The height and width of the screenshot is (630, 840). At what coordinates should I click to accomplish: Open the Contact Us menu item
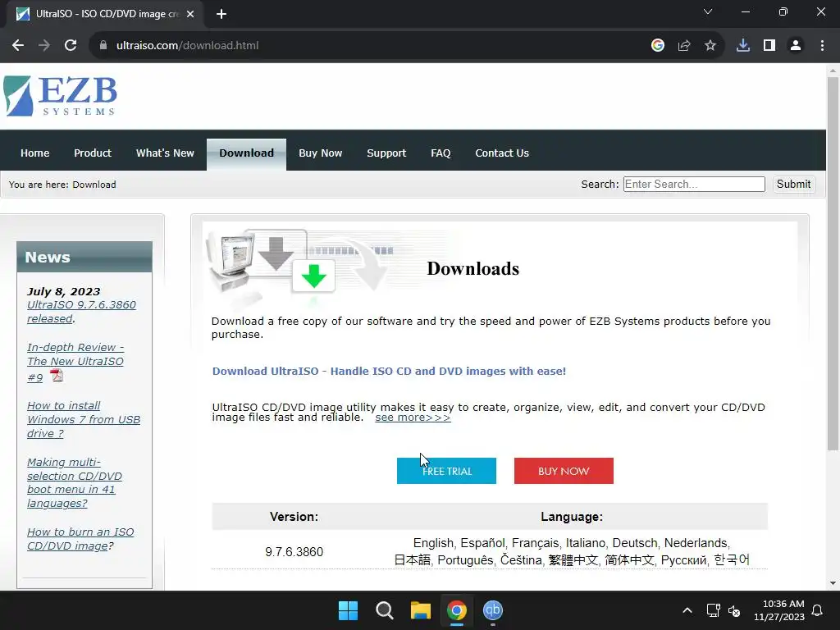coord(502,153)
